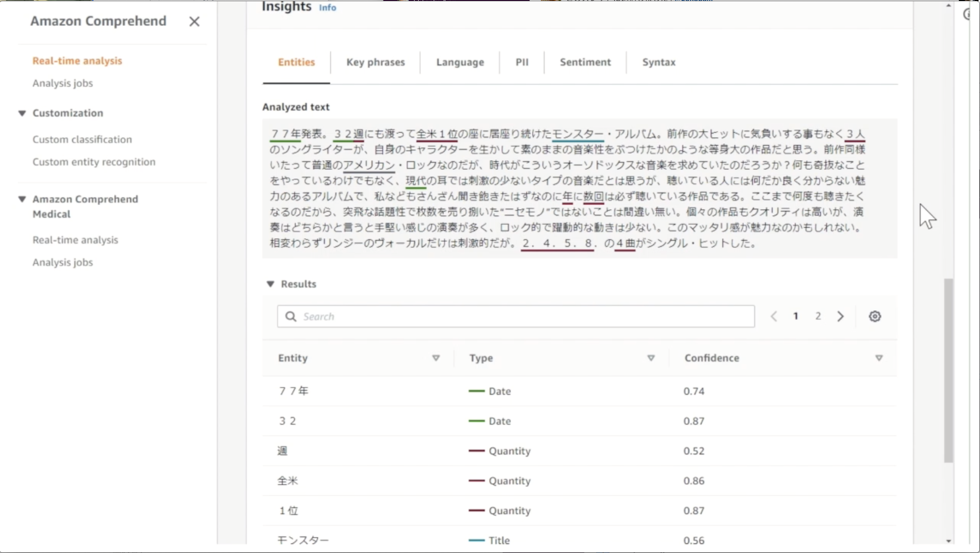Viewport: 980px width, 553px height.
Task: Go to Custom classification
Action: pos(82,139)
